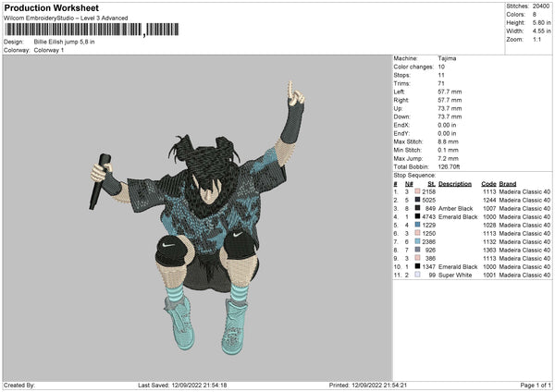Click the Colors value '8'
The height and width of the screenshot is (392, 555).
[534, 15]
